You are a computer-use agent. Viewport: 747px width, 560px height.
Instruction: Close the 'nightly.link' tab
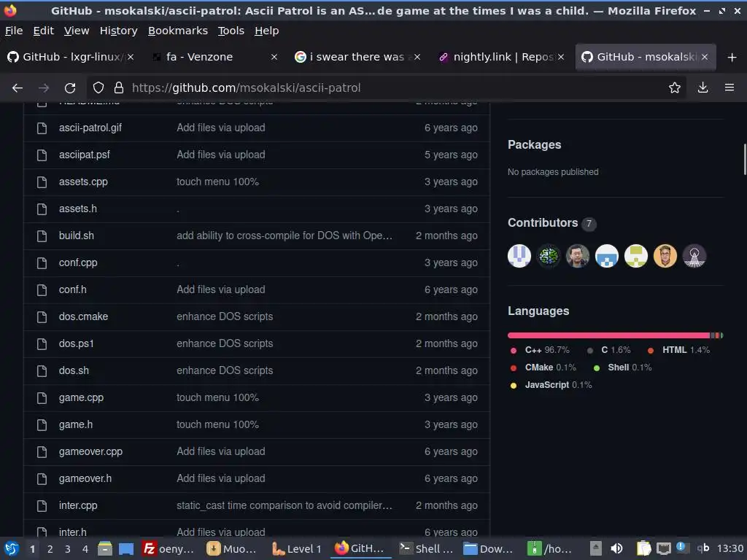(x=561, y=57)
